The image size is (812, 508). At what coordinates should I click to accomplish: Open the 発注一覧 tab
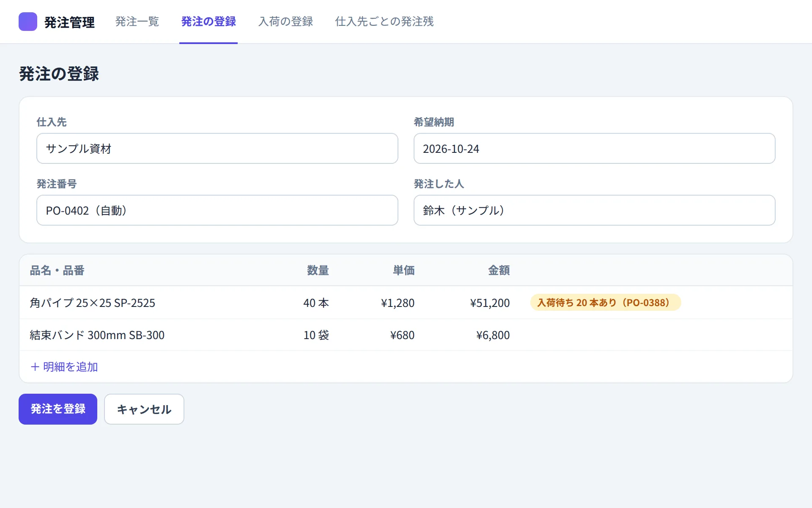[x=137, y=22]
